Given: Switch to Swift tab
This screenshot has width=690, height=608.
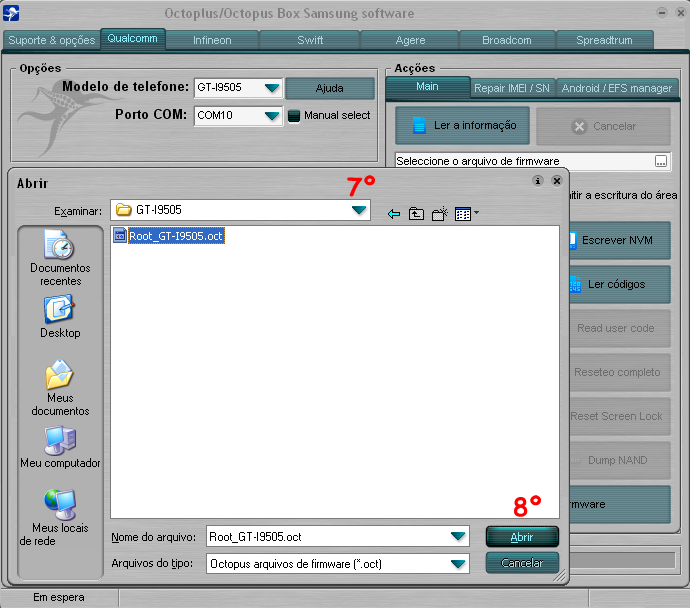Looking at the screenshot, I should [x=310, y=40].
